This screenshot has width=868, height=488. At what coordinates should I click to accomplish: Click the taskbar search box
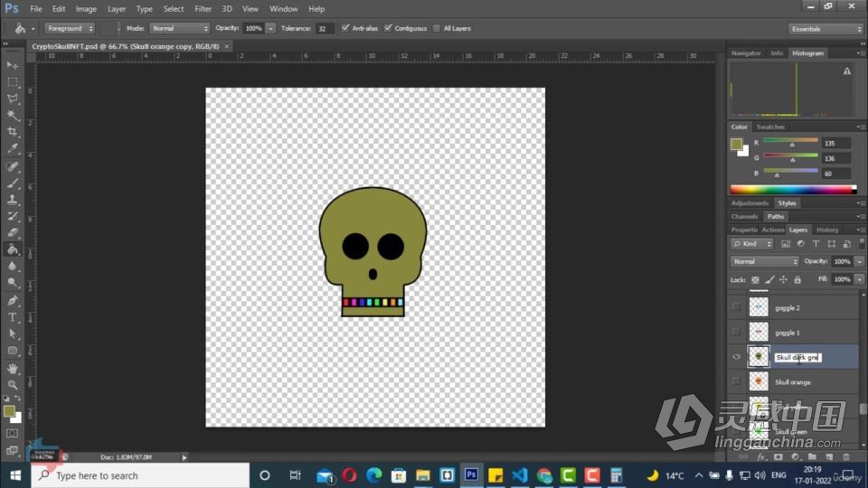(x=140, y=475)
